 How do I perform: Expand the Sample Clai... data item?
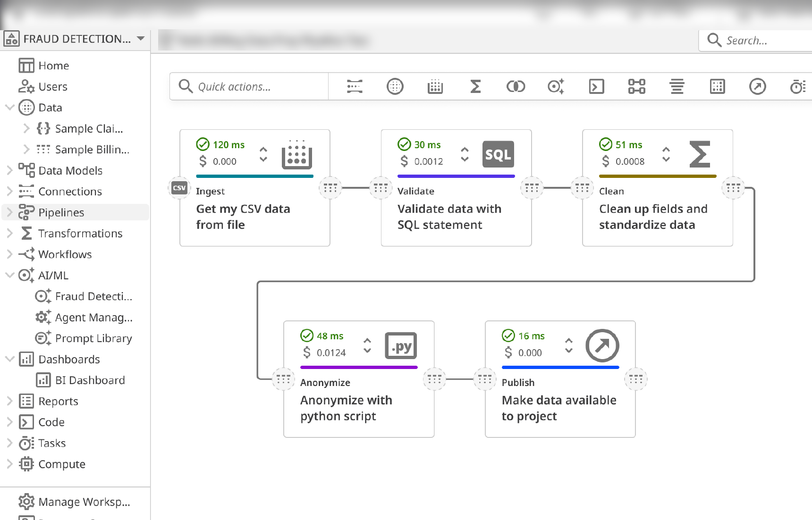pos(26,128)
